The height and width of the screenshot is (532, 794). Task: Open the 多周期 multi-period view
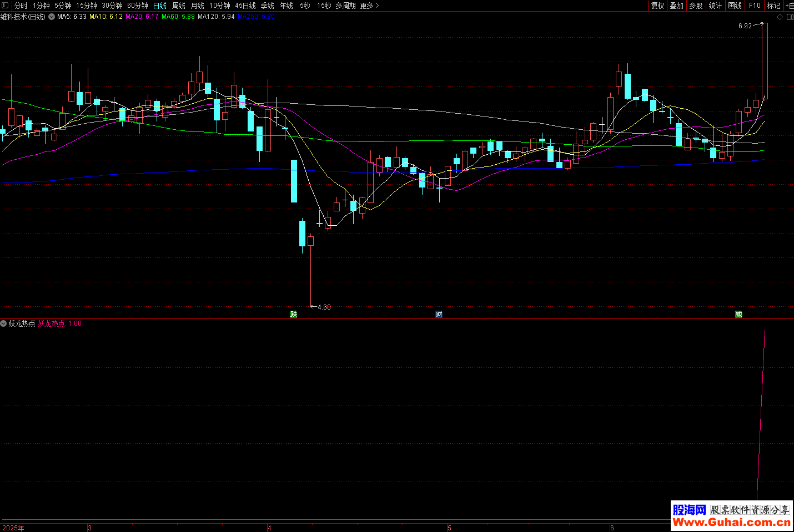[x=345, y=6]
